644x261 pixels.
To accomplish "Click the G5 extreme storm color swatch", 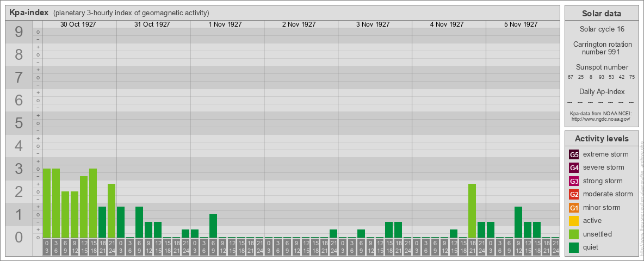I will [x=574, y=154].
